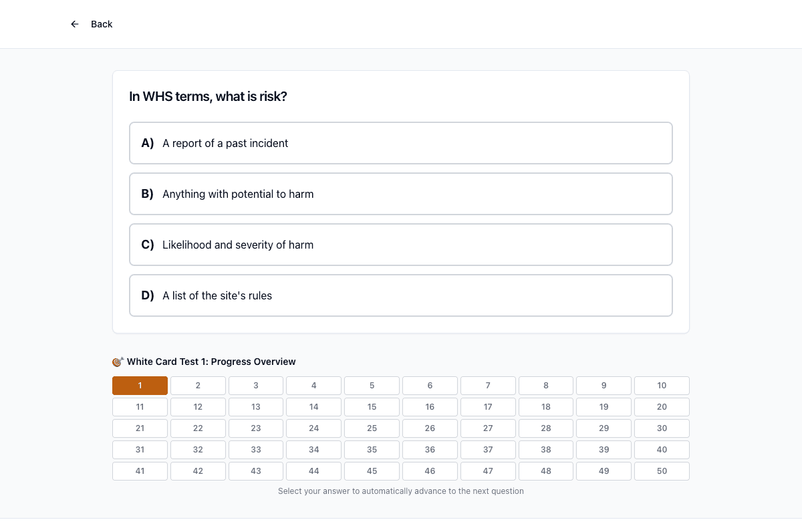
Task: Navigate to question 10
Action: pyautogui.click(x=662, y=386)
